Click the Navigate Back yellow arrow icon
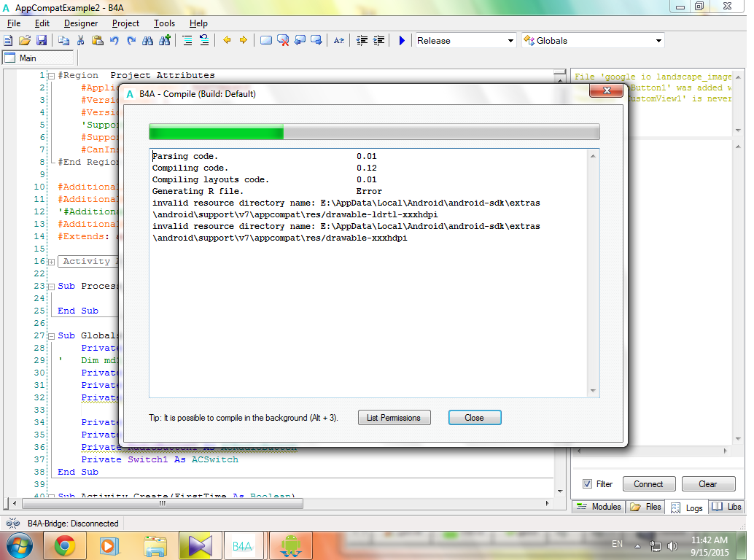Screen dimensions: 754x560 tap(227, 41)
